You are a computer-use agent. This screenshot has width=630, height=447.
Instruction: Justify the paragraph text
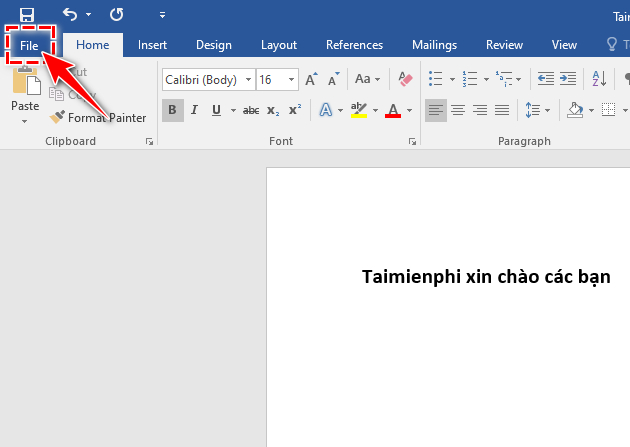coord(502,110)
